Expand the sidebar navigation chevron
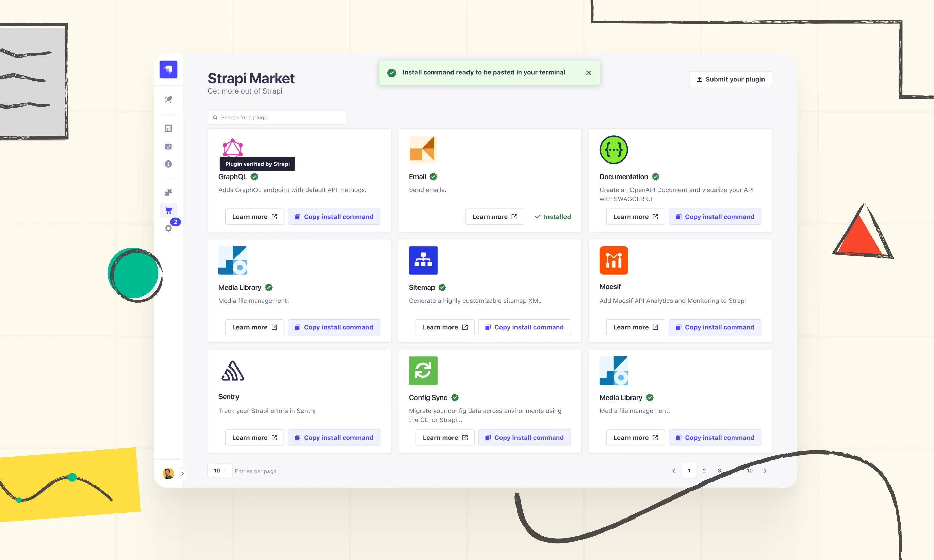This screenshot has height=560, width=934. coord(182,473)
